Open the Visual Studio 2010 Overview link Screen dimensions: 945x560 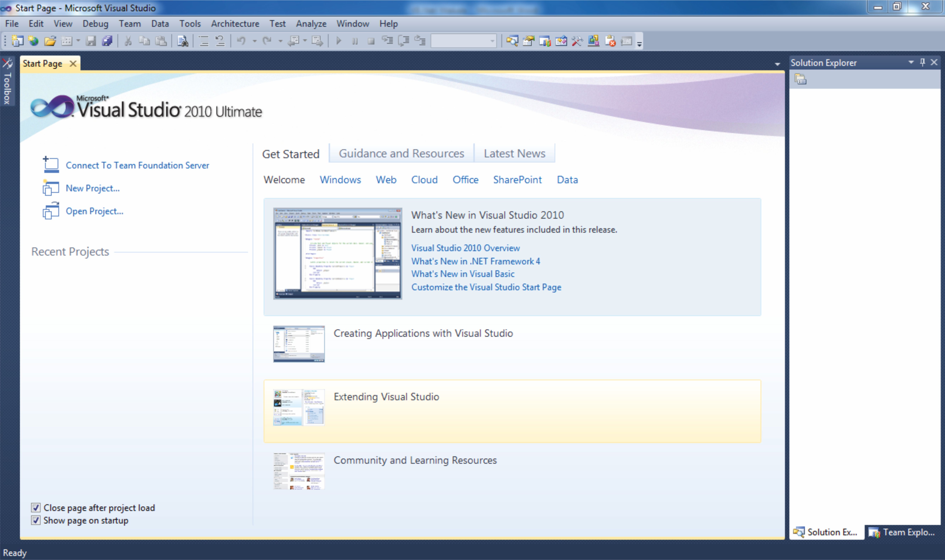[x=465, y=248]
